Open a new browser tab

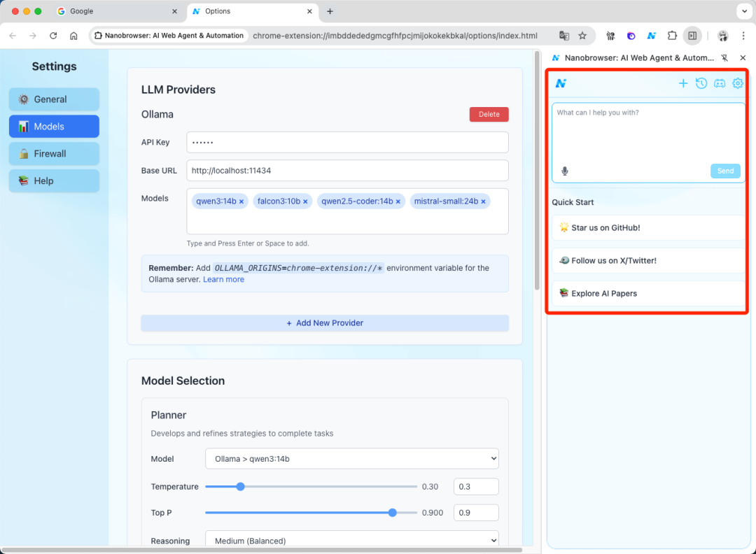click(x=330, y=11)
